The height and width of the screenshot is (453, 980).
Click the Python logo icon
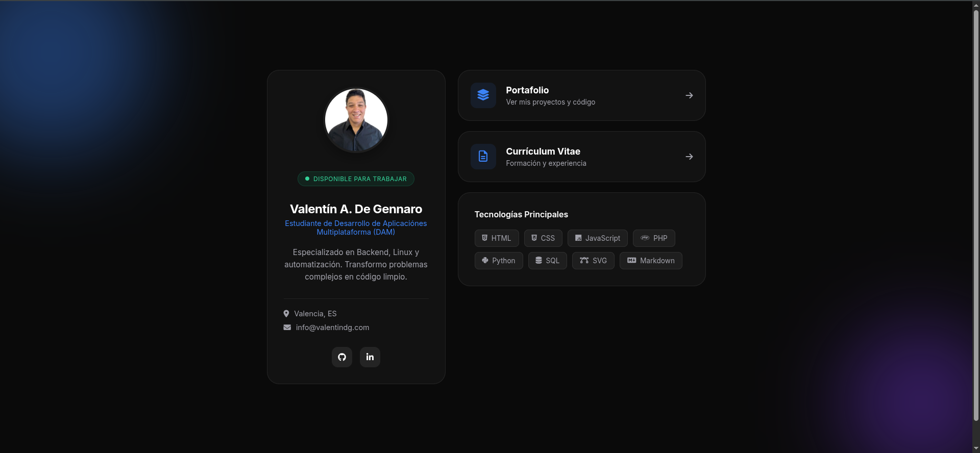pyautogui.click(x=485, y=261)
